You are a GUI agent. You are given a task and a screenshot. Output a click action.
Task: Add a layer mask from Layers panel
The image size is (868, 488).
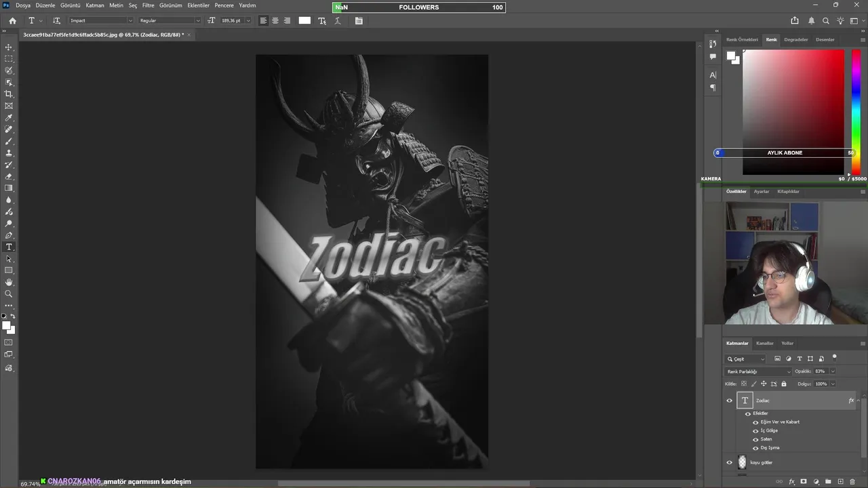804,481
